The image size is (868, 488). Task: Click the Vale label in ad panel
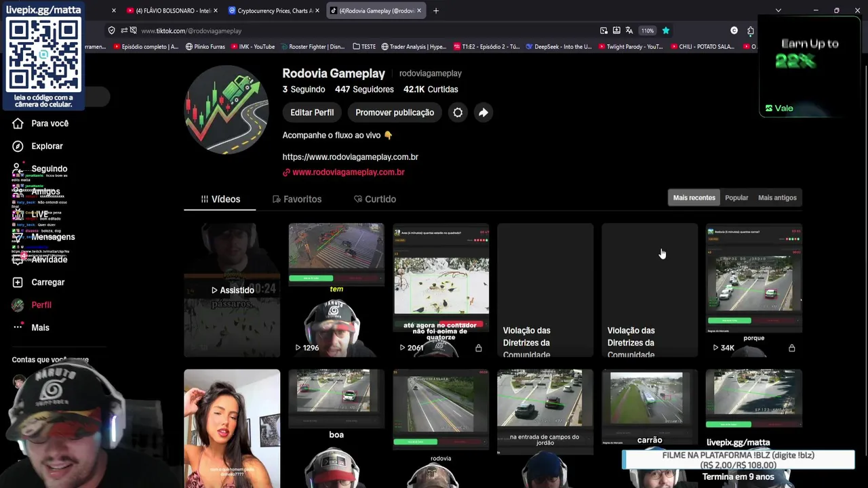pos(779,108)
